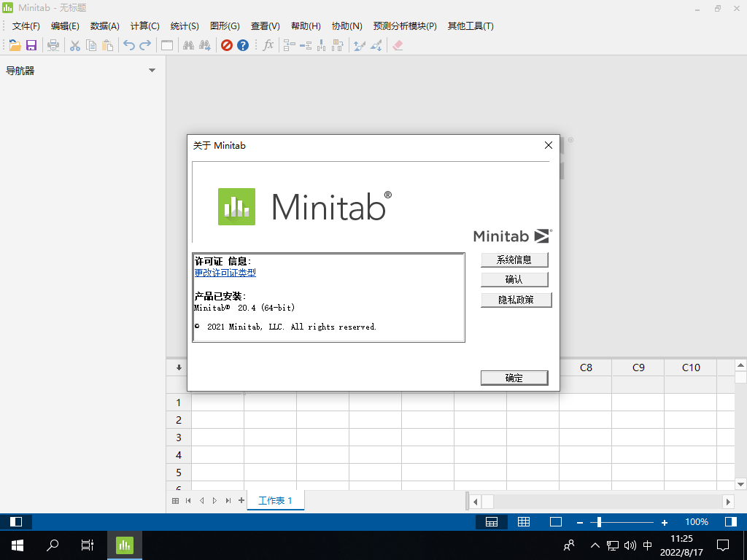Go to the next worksheet tab
The width and height of the screenshot is (747, 560).
click(x=215, y=500)
